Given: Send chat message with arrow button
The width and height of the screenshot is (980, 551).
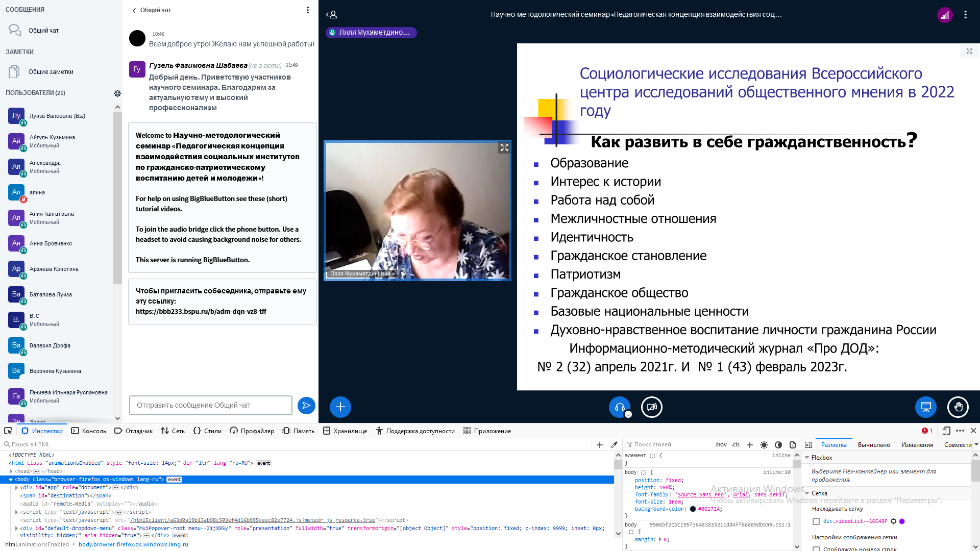Looking at the screenshot, I should [306, 405].
